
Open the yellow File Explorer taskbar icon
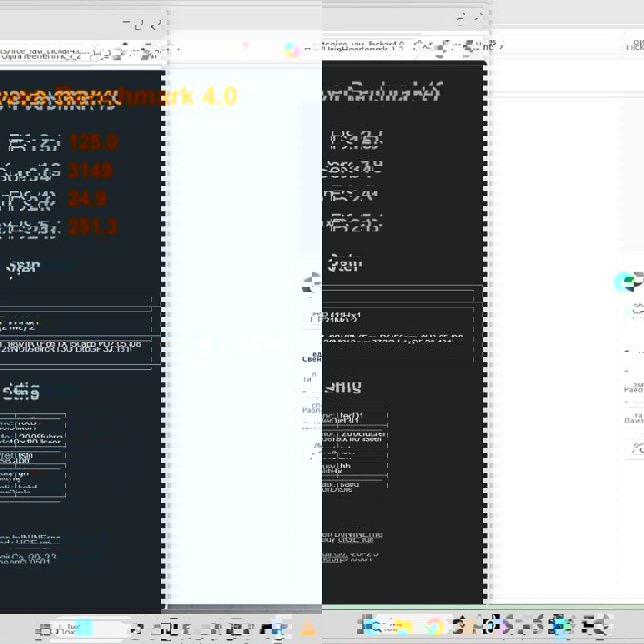pyautogui.click(x=403, y=627)
